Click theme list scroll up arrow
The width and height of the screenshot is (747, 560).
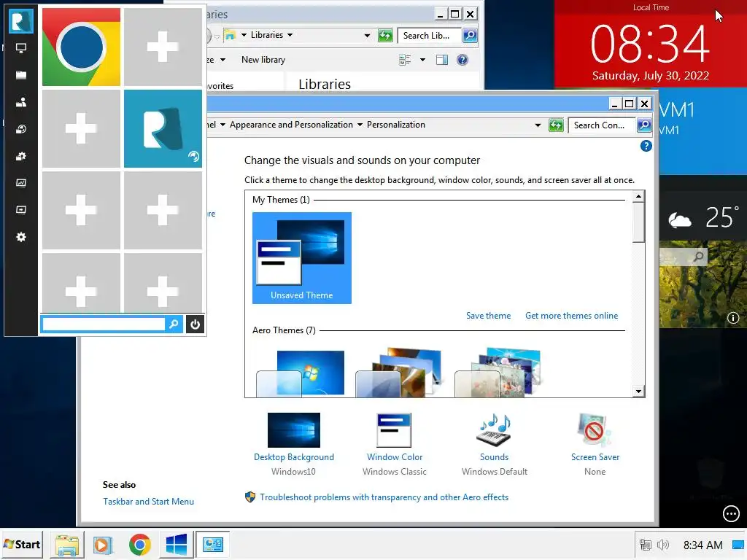coord(639,197)
